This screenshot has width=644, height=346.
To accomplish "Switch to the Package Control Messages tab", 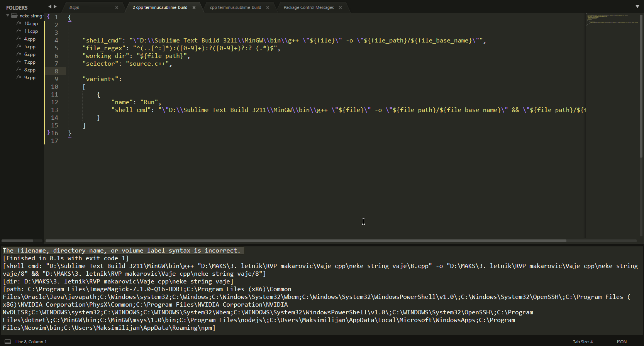I will click(x=308, y=7).
